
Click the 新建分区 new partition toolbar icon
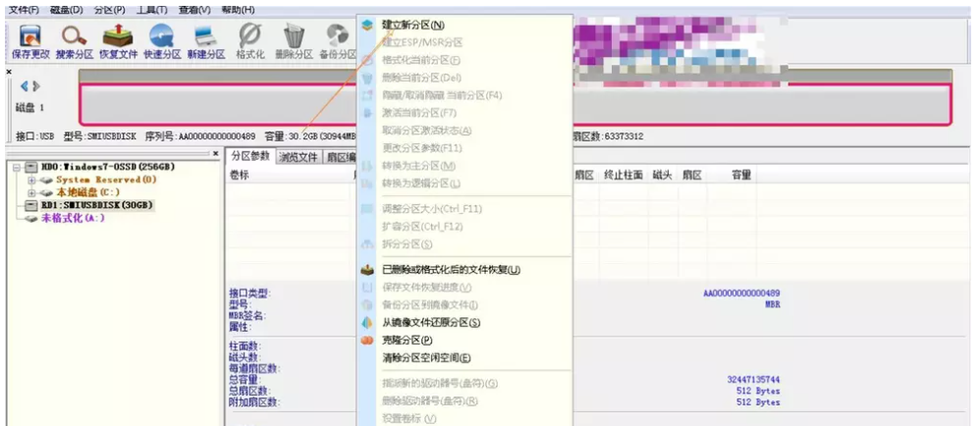tap(205, 36)
